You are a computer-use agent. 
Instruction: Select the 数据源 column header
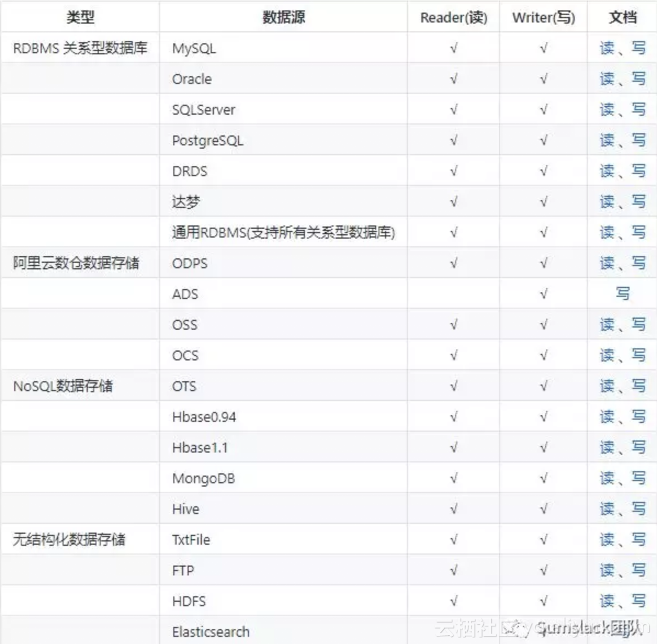[x=284, y=17]
